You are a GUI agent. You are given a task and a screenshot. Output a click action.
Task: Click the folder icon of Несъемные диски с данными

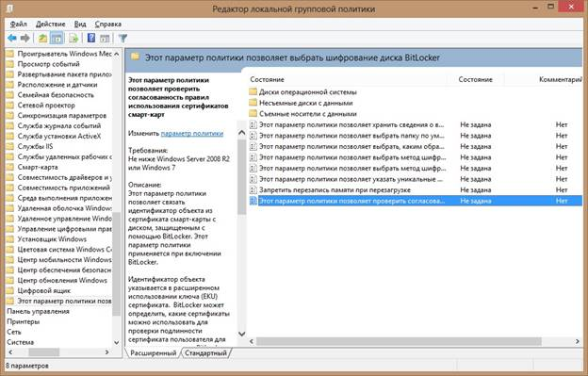coord(253,103)
